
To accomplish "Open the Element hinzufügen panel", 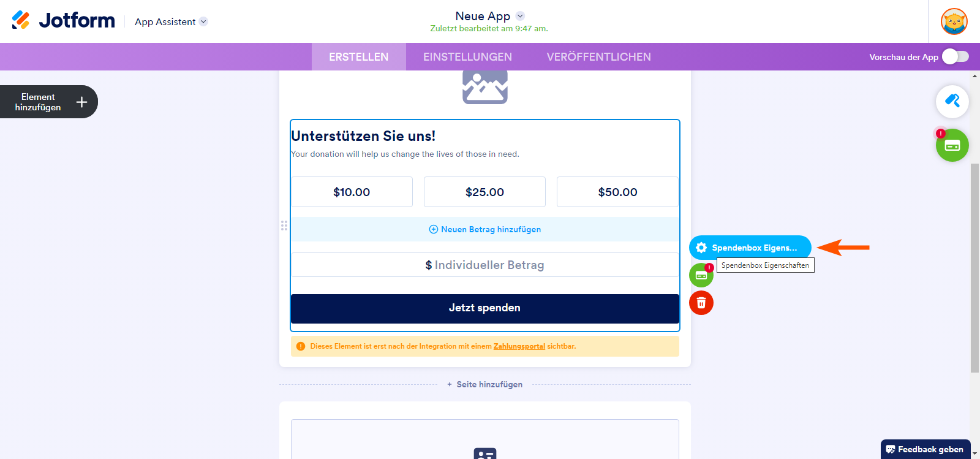I will pyautogui.click(x=48, y=102).
